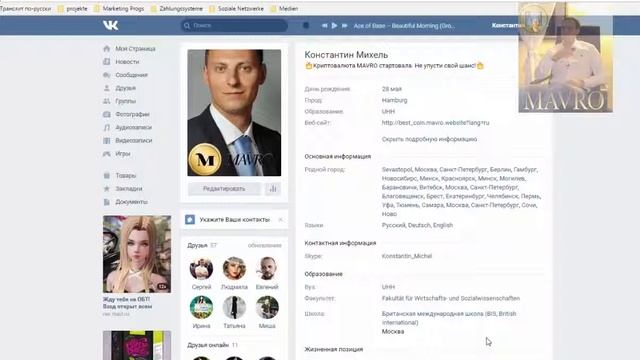Click birthday value 28 мая
640x360 pixels.
pyautogui.click(x=391, y=89)
